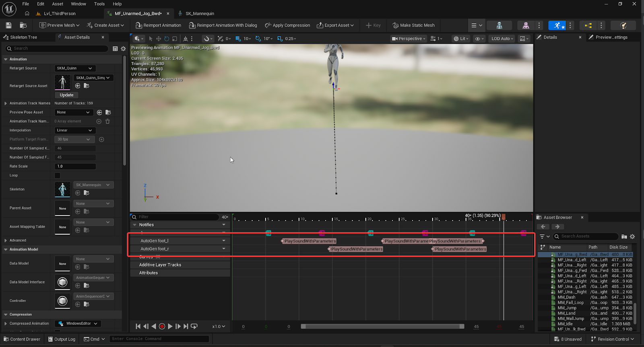Go back in Asset Browser history
The height and width of the screenshot is (347, 644).
pyautogui.click(x=543, y=227)
